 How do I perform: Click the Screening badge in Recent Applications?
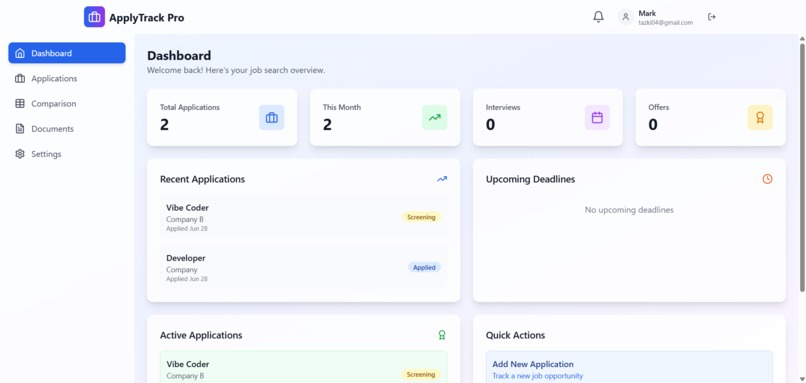[x=422, y=217]
